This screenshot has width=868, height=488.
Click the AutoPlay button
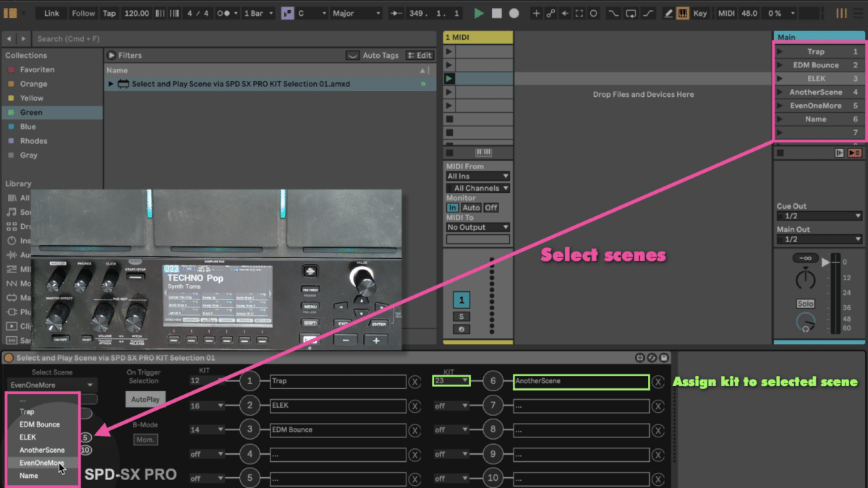click(143, 399)
